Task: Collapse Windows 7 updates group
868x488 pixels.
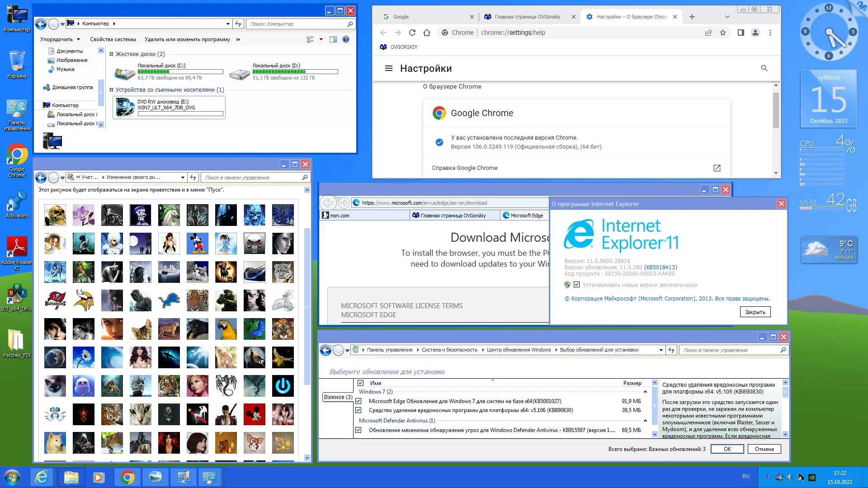Action: 645,392
